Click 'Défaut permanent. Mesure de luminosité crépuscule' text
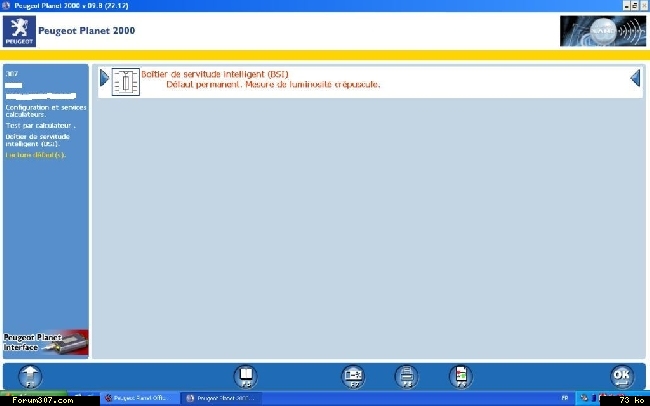The height and width of the screenshot is (406, 650). (273, 84)
